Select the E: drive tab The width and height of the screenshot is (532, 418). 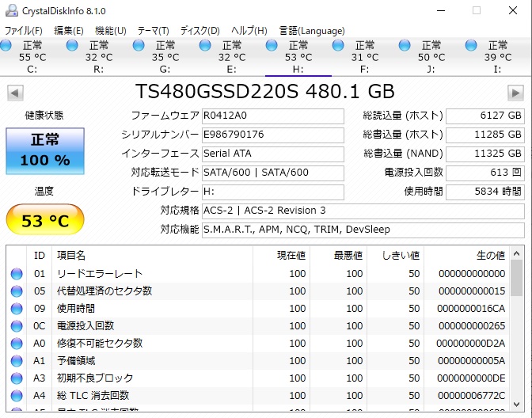click(x=232, y=57)
